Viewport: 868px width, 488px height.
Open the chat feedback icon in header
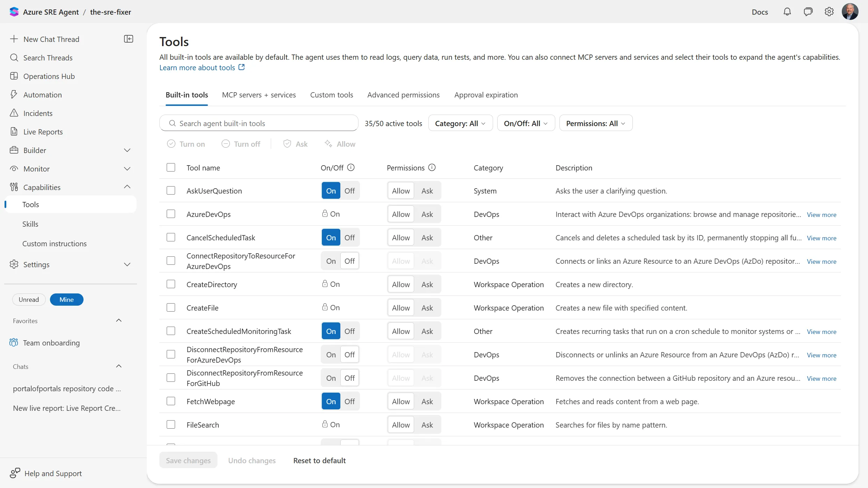tap(808, 12)
